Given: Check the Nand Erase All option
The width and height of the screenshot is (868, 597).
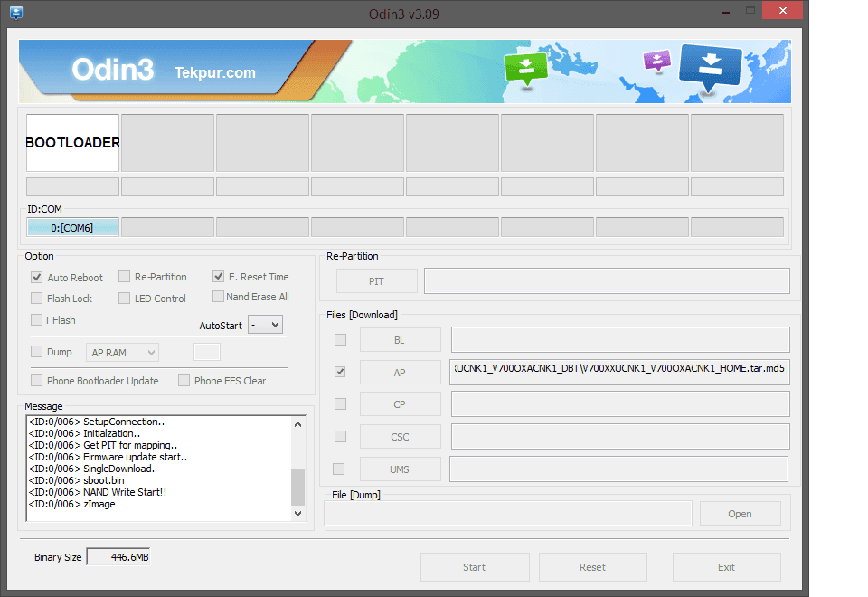Looking at the screenshot, I should 219,297.
